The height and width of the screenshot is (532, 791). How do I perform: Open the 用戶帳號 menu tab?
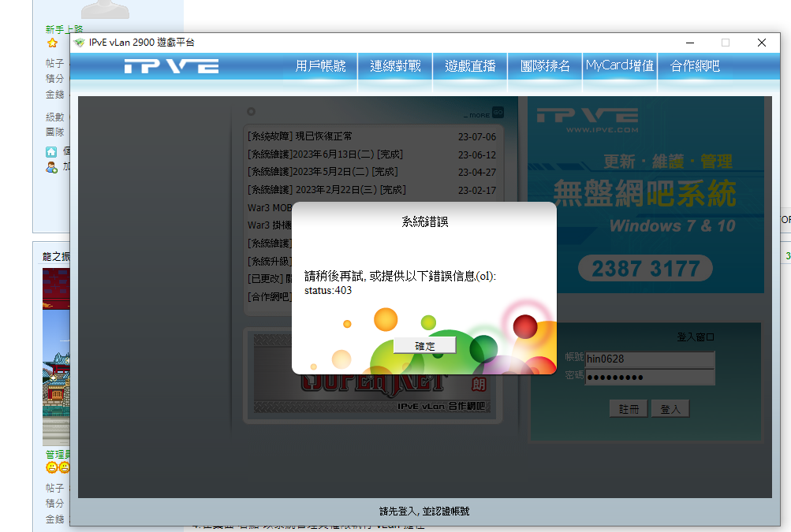click(x=320, y=66)
